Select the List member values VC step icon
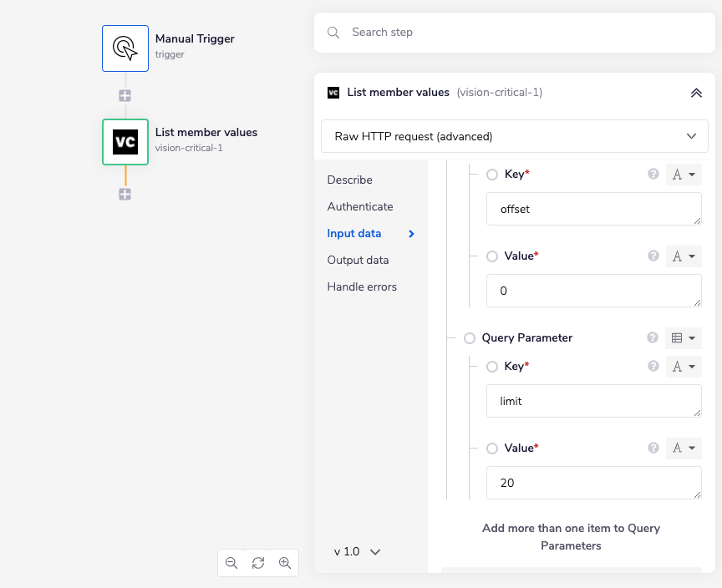The image size is (722, 588). pyautogui.click(x=125, y=142)
